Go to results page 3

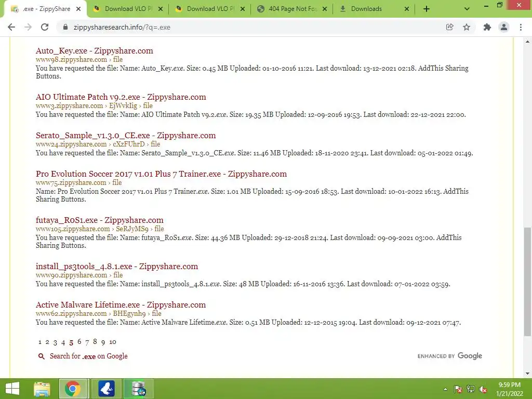coord(55,342)
